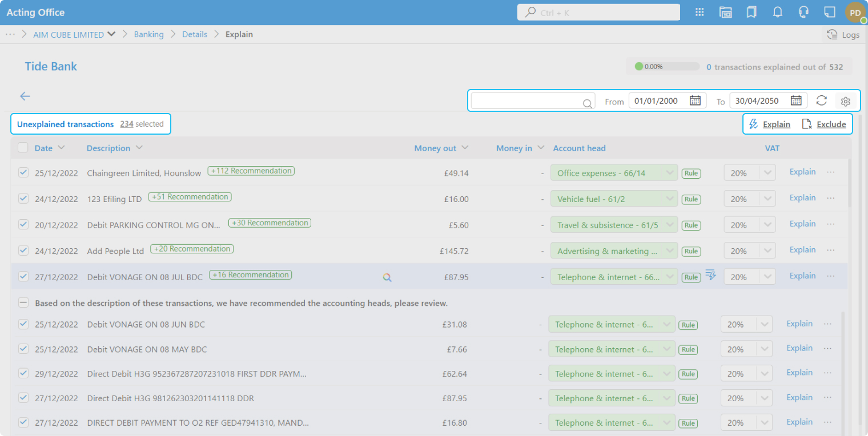
Task: Toggle the select-all checkbox in table header
Action: (23, 148)
